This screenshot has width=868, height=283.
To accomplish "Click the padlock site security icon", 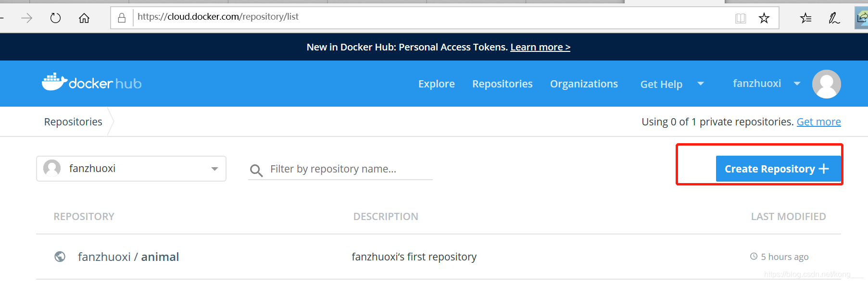I will tap(122, 18).
